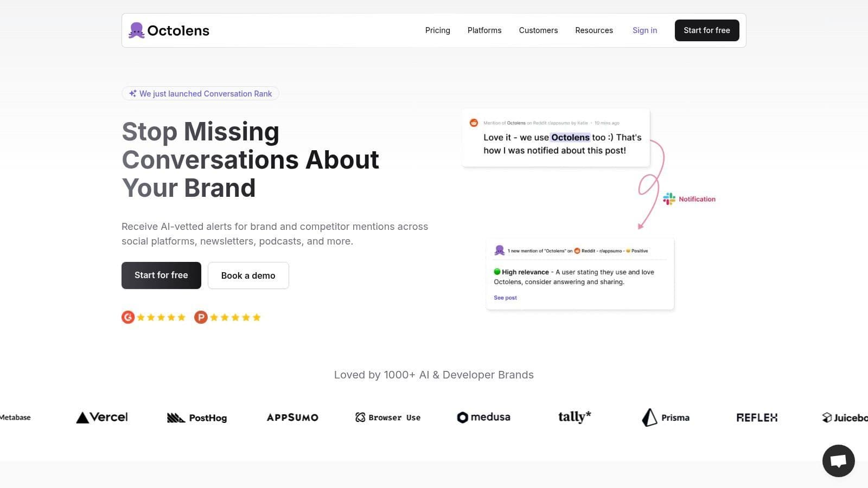Image resolution: width=868 pixels, height=488 pixels.
Task: Open the Platforms navigation menu
Action: coord(484,30)
